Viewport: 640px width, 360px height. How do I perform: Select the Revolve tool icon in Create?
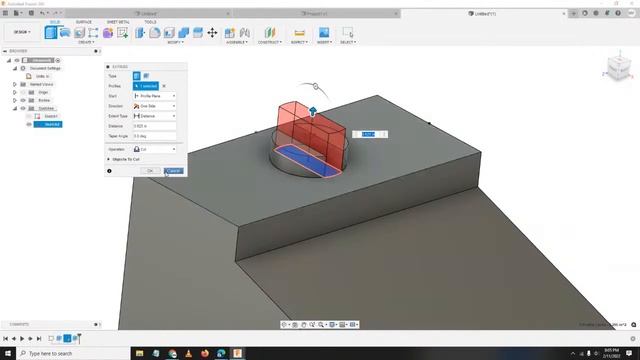click(x=65, y=33)
